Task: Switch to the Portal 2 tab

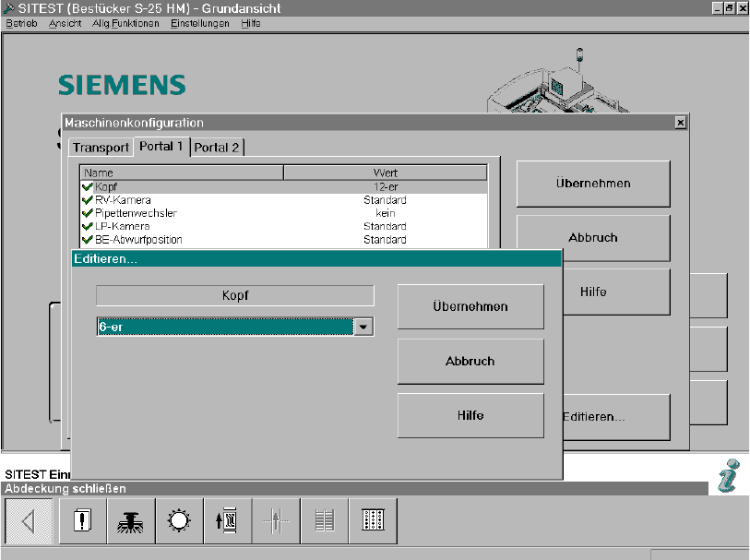Action: pos(217,148)
